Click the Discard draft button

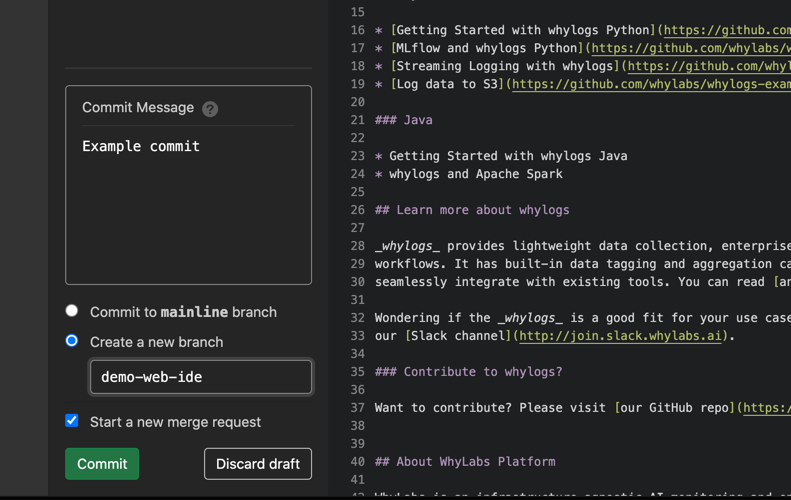pyautogui.click(x=258, y=464)
